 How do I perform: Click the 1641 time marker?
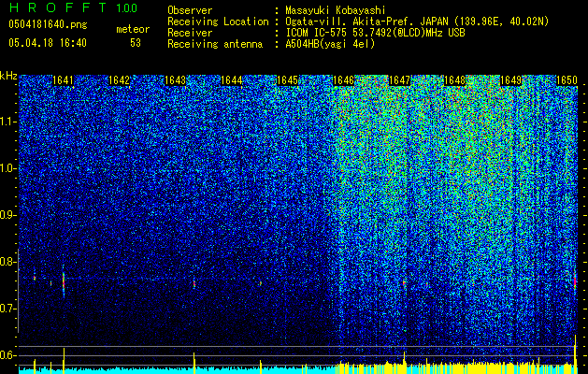point(63,80)
